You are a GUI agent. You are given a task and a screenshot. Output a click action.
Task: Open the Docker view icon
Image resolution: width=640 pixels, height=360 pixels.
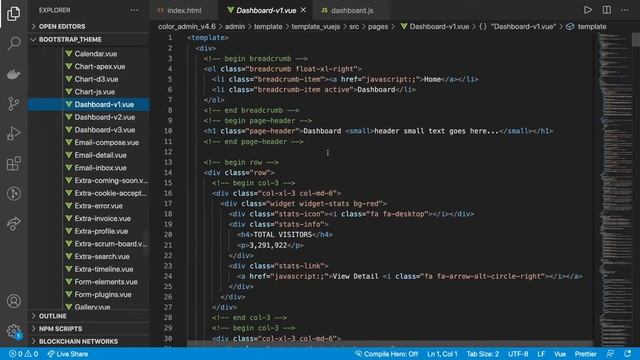pyautogui.click(x=13, y=74)
